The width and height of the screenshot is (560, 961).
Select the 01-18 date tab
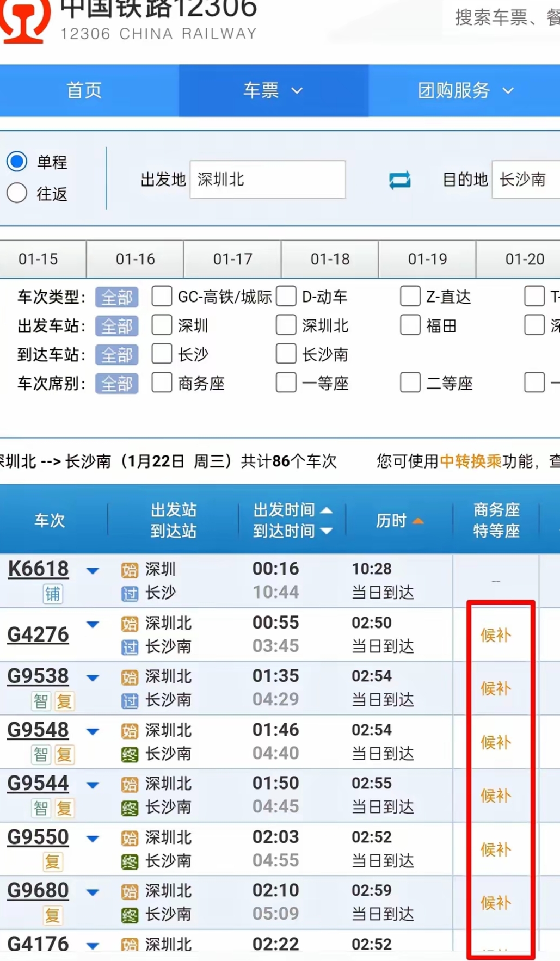tap(330, 259)
